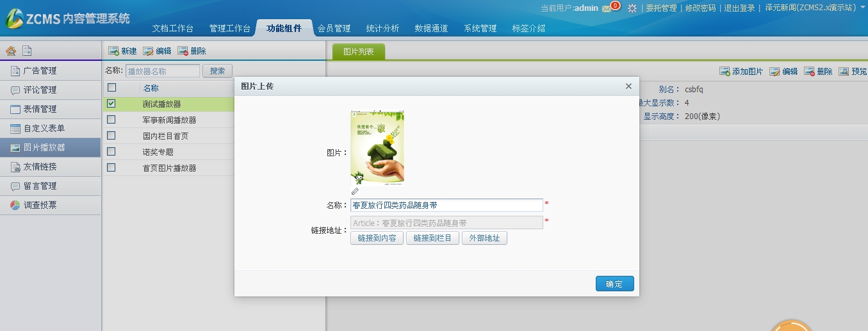Click the 名称 text field in dialog
This screenshot has width=868, height=331.
(446, 206)
